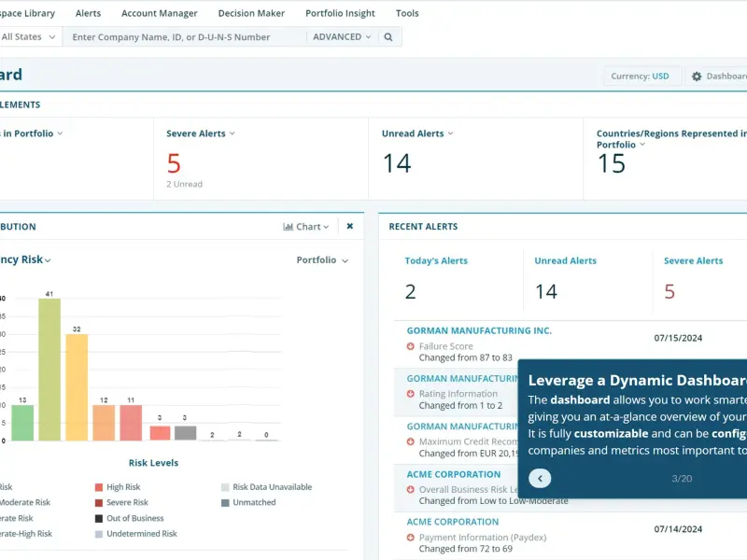
Task: Click the company name search field
Action: [x=186, y=36]
